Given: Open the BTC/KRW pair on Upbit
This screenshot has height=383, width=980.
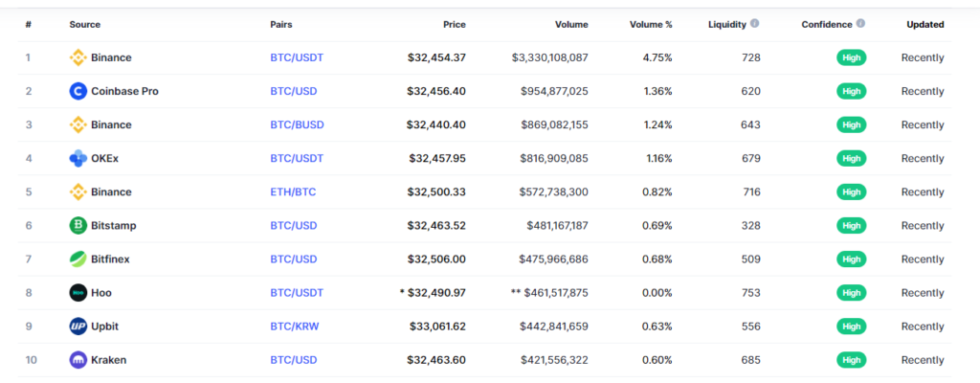Looking at the screenshot, I should tap(295, 327).
